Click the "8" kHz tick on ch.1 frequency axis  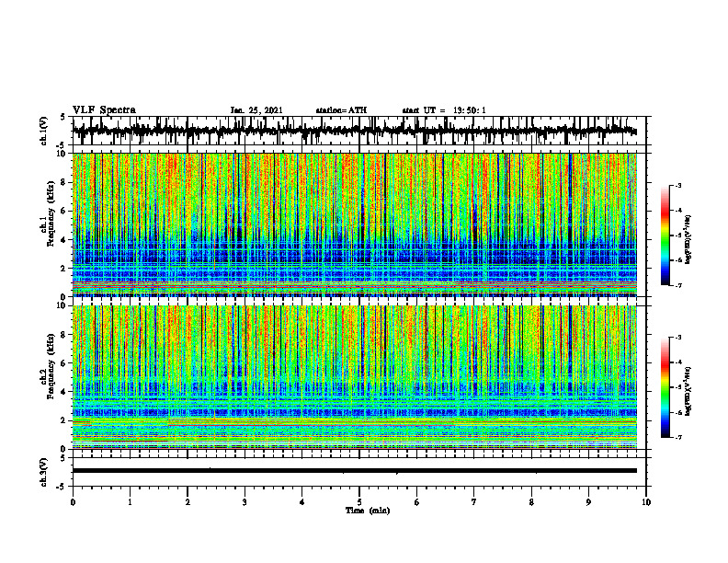[x=64, y=182]
